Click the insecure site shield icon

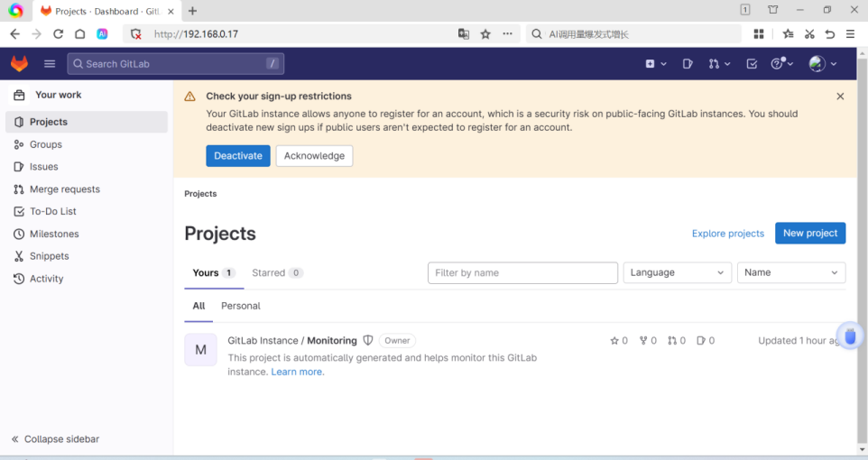(x=135, y=34)
